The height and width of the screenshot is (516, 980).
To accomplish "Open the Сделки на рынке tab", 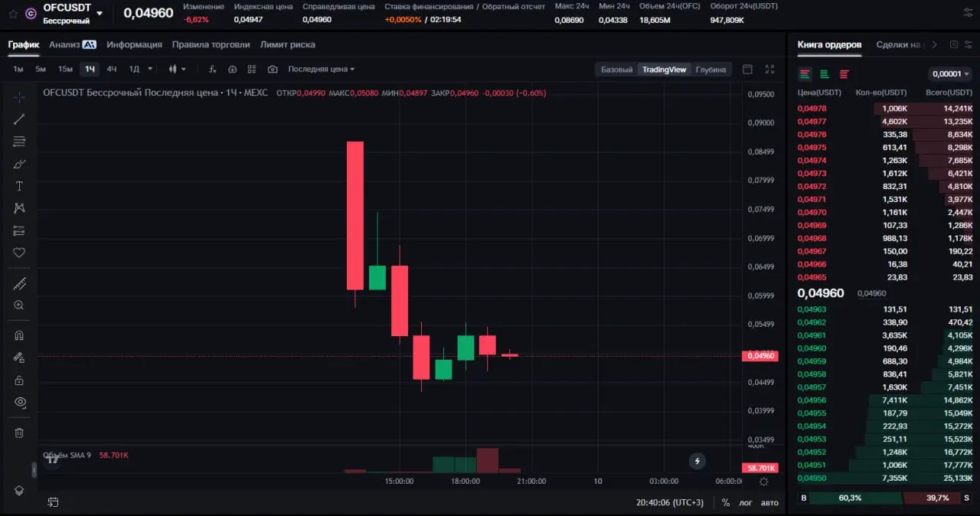I will click(900, 44).
